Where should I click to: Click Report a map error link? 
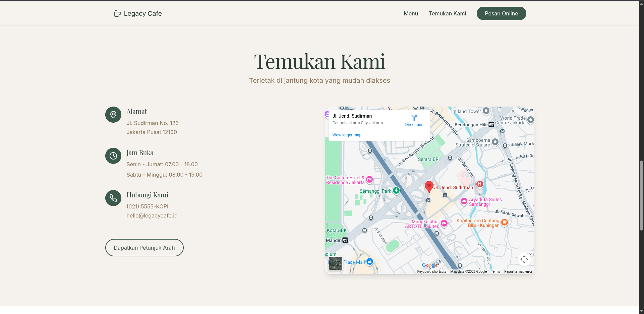tap(518, 271)
